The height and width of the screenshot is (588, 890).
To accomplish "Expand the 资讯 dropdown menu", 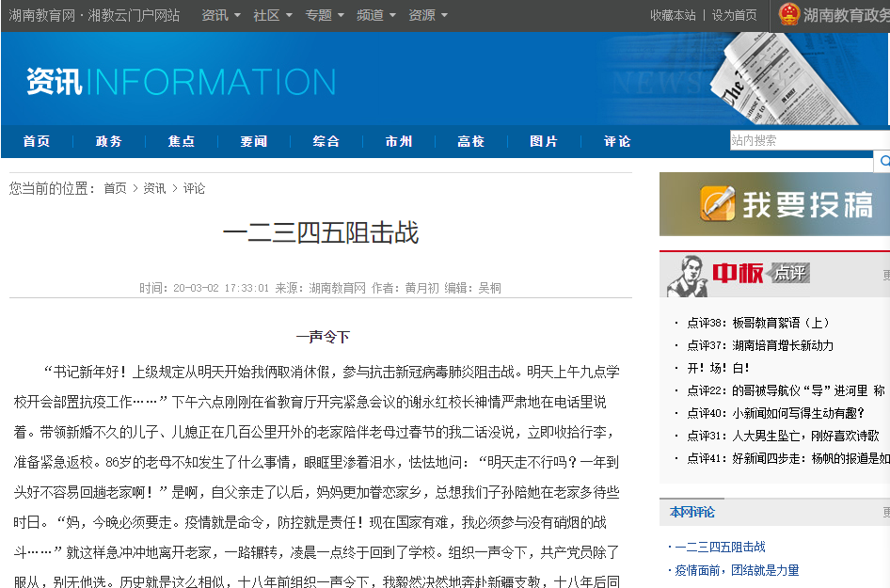I will click(221, 15).
